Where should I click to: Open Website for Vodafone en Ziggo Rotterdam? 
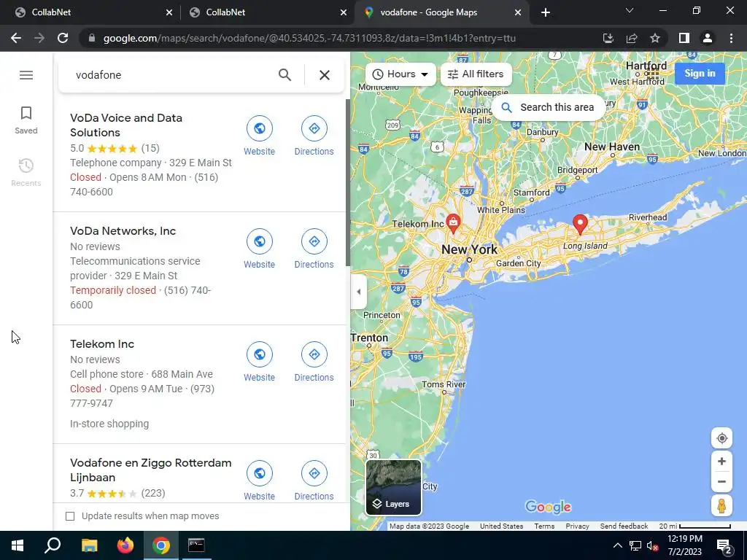click(259, 480)
